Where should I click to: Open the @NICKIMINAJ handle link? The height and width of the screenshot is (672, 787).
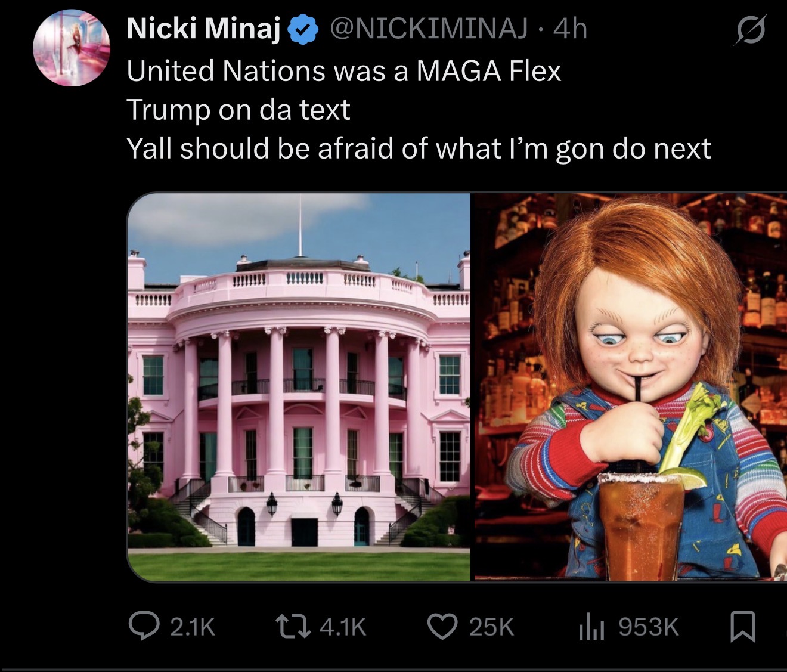click(x=429, y=29)
